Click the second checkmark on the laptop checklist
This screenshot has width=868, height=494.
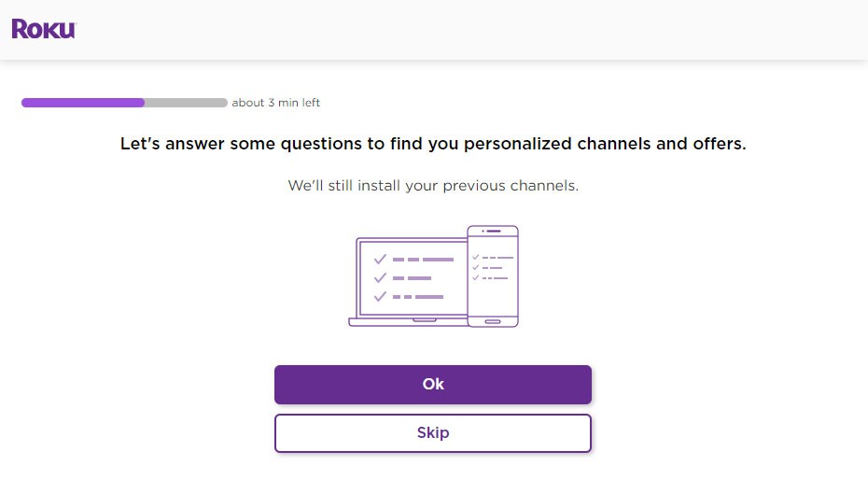(380, 277)
